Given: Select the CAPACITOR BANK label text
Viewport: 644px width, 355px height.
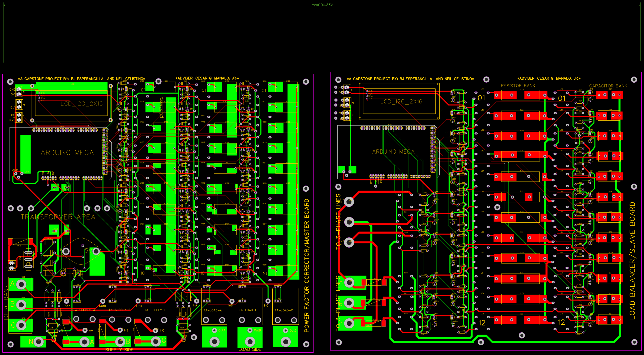Looking at the screenshot, I should pyautogui.click(x=608, y=86).
